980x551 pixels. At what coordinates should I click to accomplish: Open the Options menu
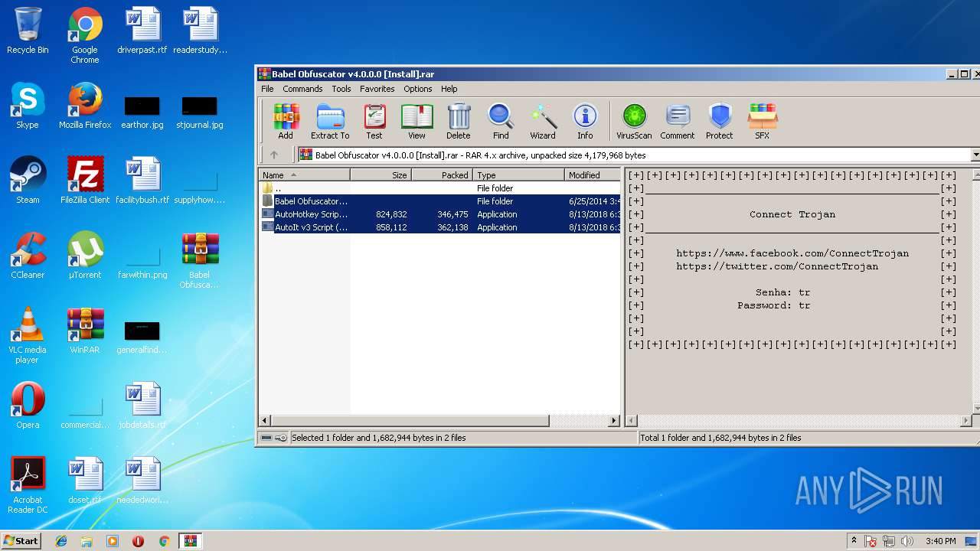point(418,89)
